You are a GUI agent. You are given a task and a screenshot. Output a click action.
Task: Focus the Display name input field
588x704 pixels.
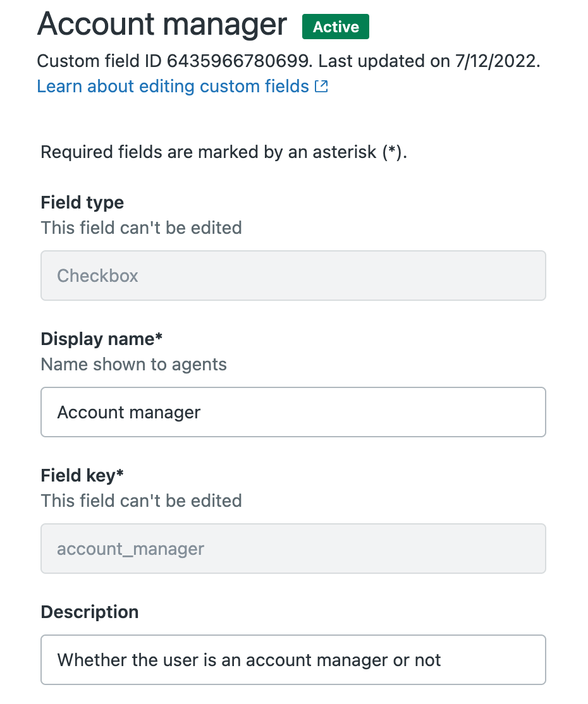click(293, 412)
